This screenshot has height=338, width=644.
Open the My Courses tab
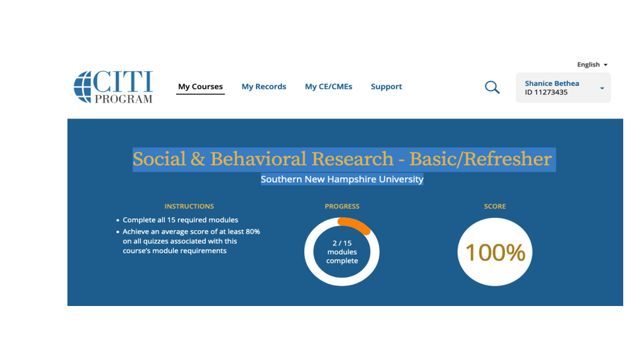pyautogui.click(x=201, y=87)
